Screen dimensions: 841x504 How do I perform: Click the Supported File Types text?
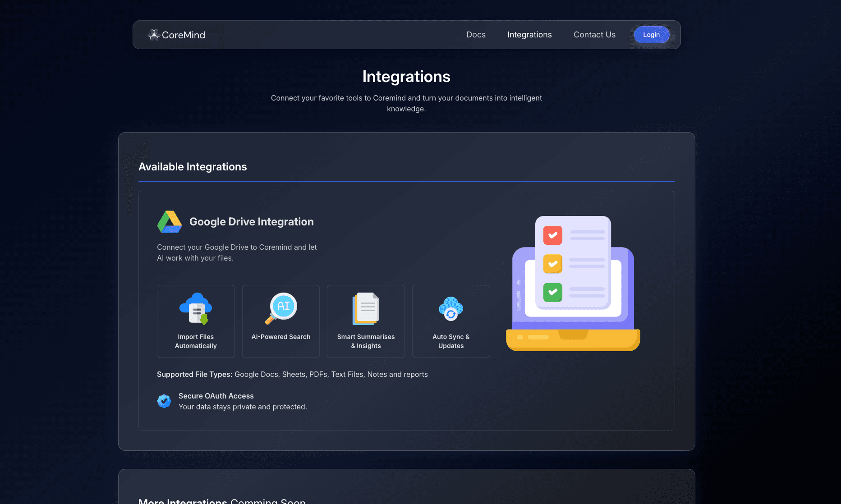coord(292,374)
